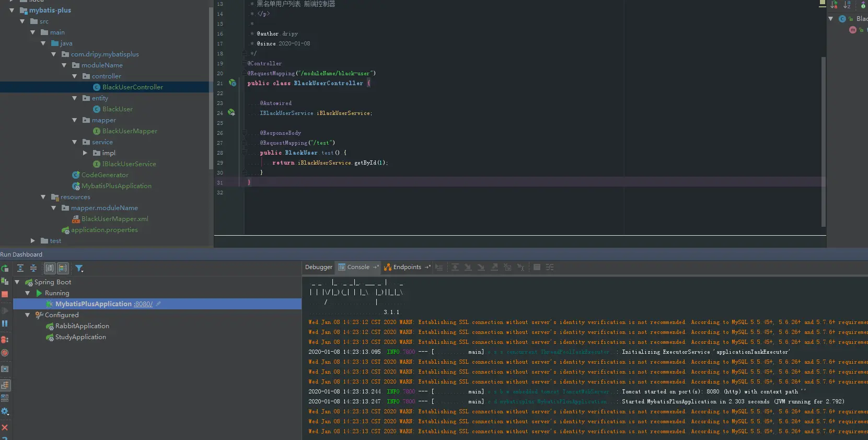Collapse the resources folder
This screenshot has height=440, width=868.
click(x=43, y=197)
